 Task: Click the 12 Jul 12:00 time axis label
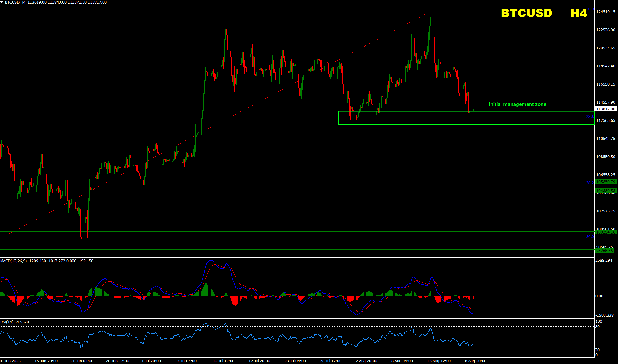(224, 361)
